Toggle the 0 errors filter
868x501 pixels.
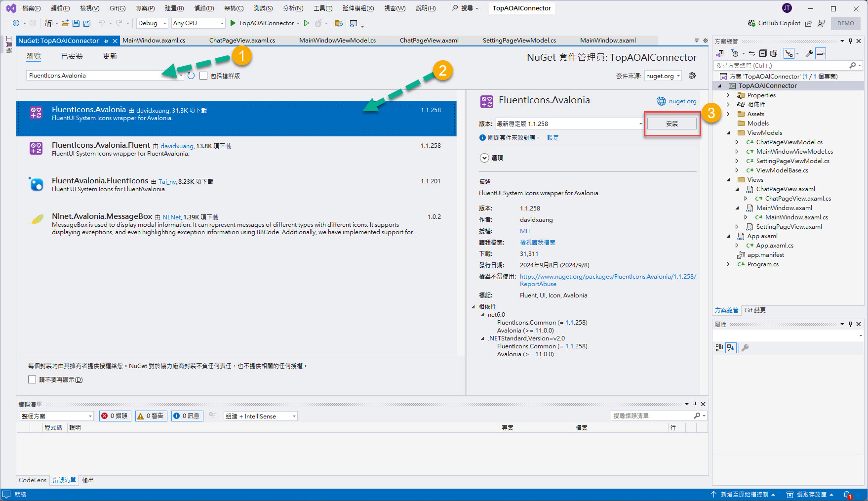115,416
